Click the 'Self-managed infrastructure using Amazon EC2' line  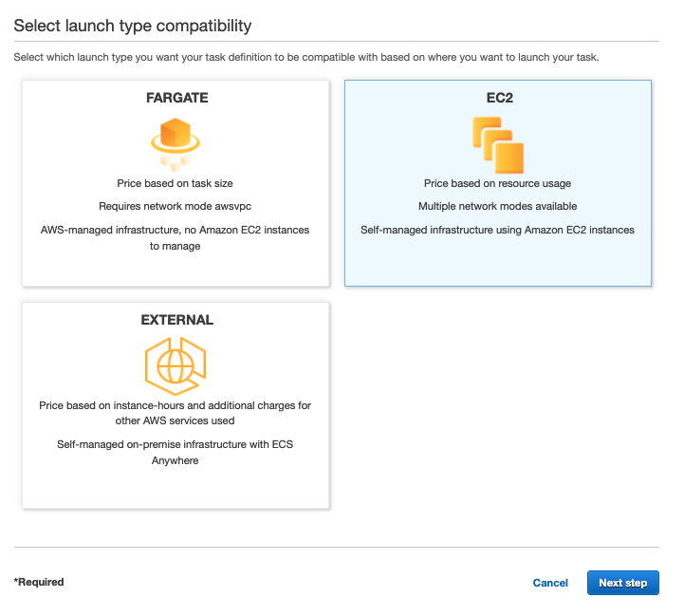[x=497, y=230]
